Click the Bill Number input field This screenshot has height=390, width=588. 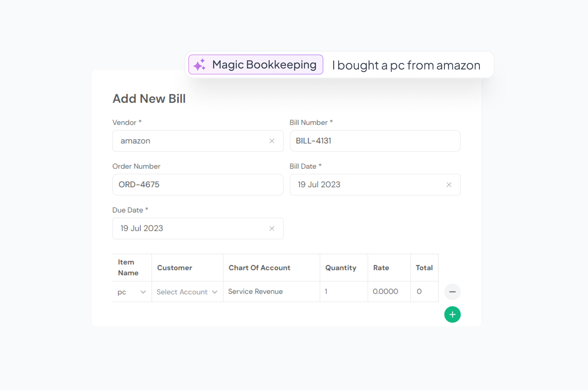pyautogui.click(x=375, y=141)
